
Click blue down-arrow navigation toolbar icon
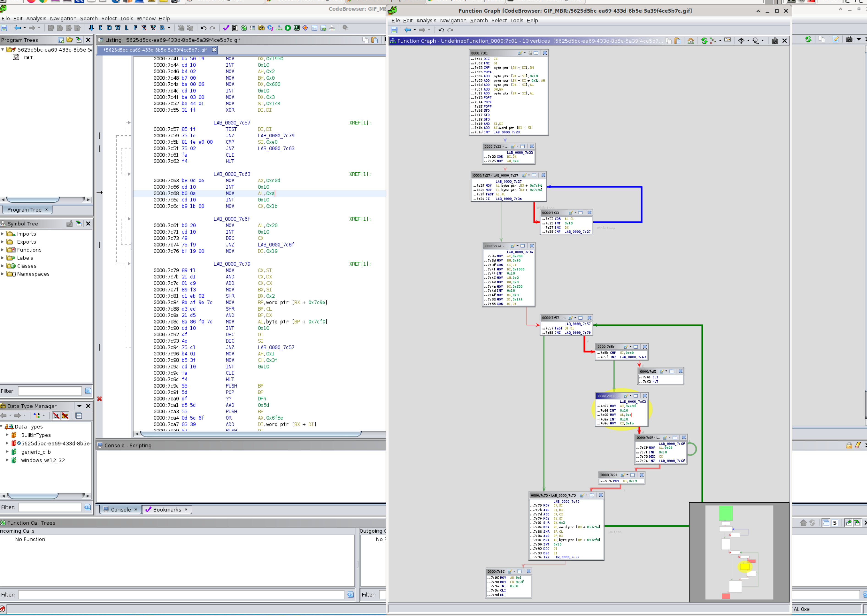pos(91,28)
